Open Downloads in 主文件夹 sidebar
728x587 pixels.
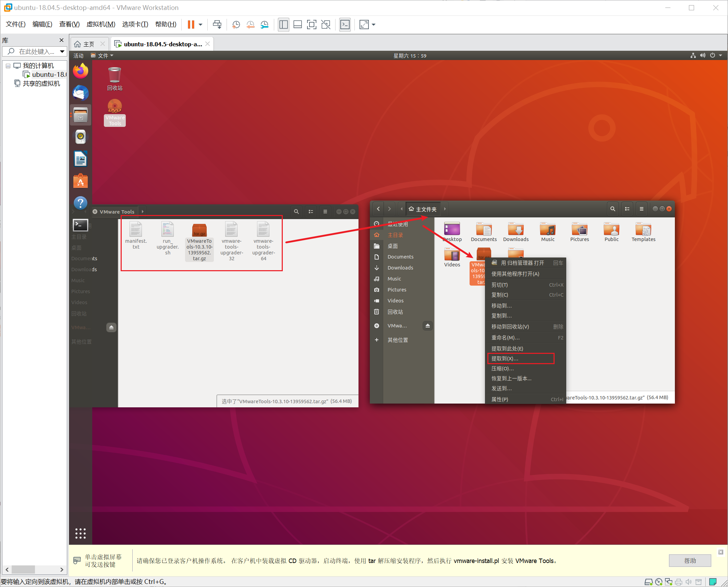click(x=400, y=268)
